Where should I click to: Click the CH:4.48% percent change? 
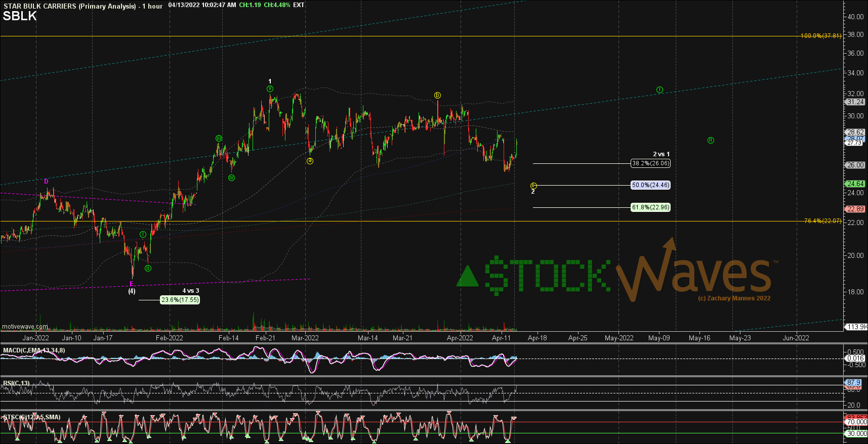(277, 5)
